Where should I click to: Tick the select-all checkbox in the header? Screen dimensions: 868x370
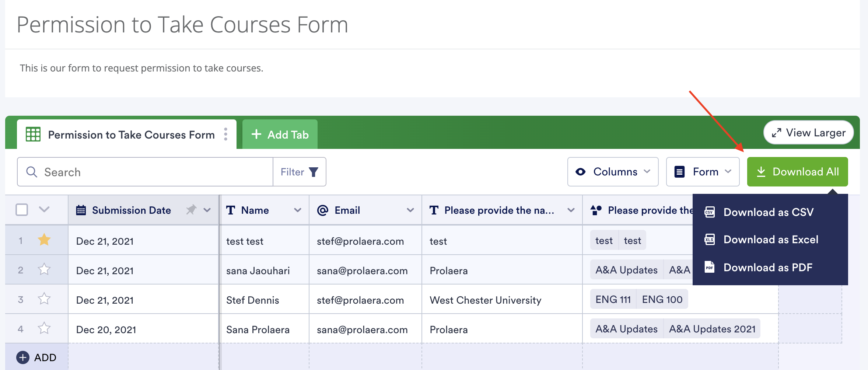[22, 210]
